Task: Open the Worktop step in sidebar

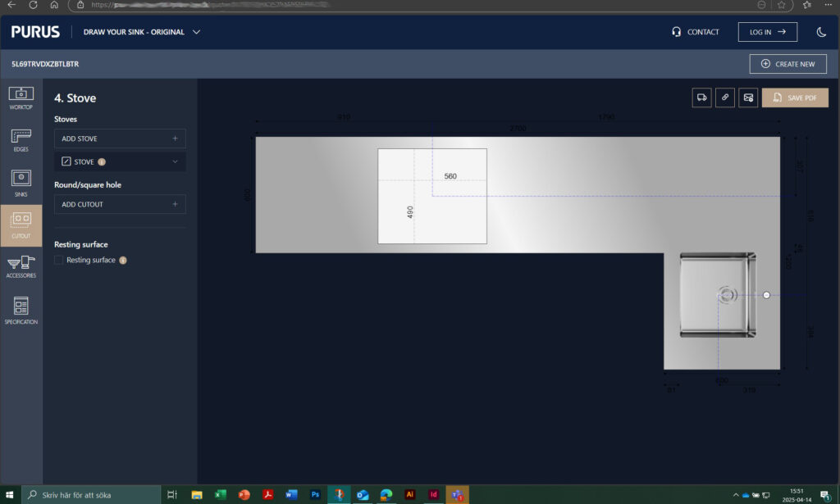Action: pyautogui.click(x=21, y=98)
